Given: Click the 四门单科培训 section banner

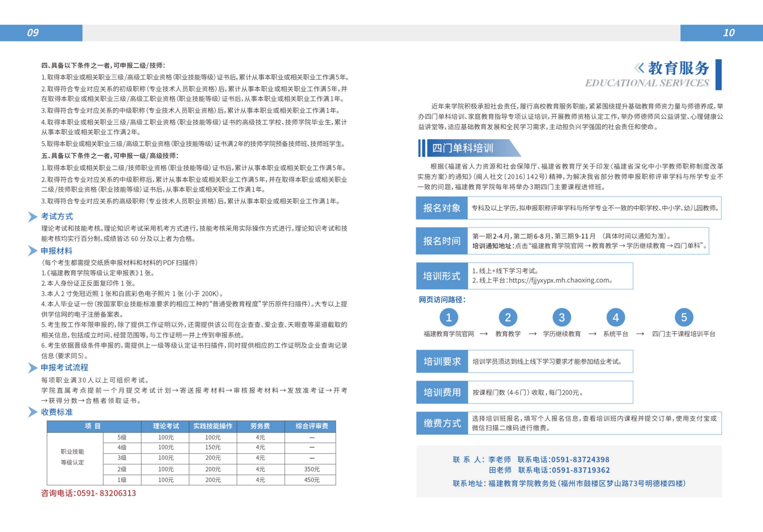Looking at the screenshot, I should 470,148.
